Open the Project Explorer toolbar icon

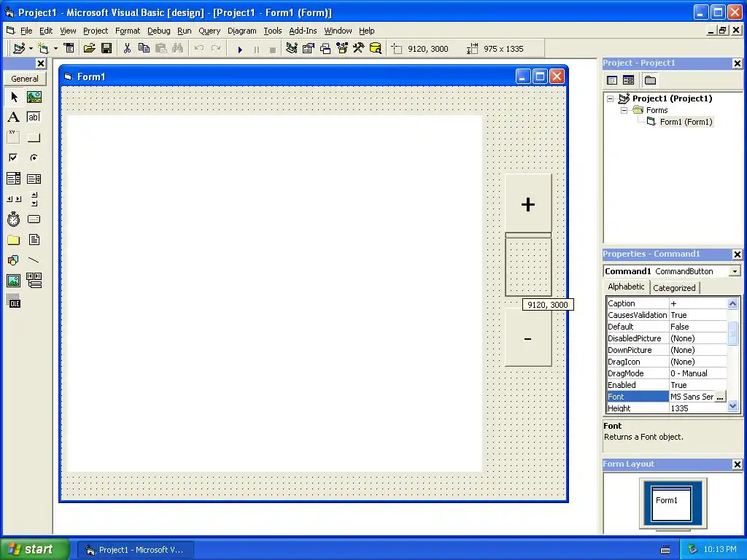(x=292, y=49)
